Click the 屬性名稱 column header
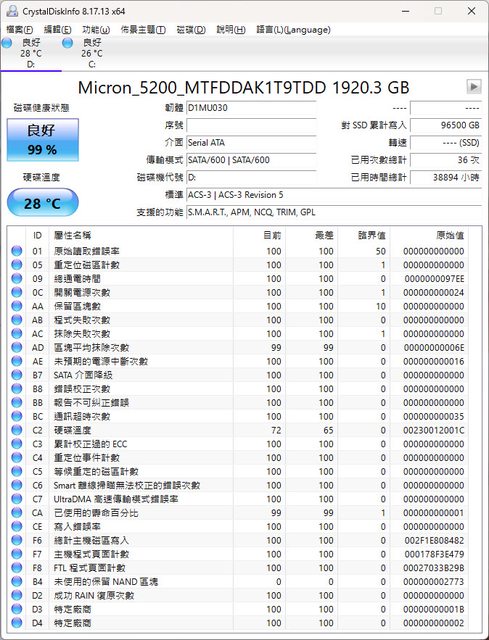Image resolution: width=489 pixels, height=640 pixels. coord(141,236)
